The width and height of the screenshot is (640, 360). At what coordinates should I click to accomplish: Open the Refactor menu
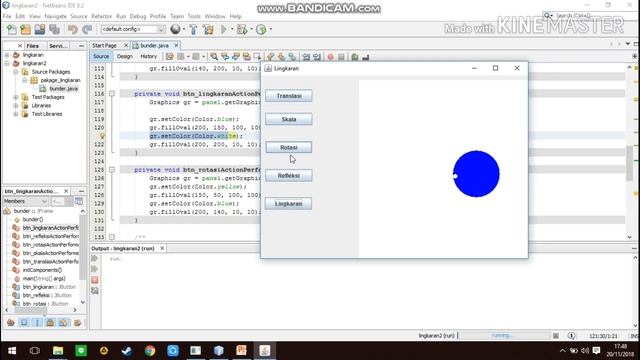[x=102, y=16]
